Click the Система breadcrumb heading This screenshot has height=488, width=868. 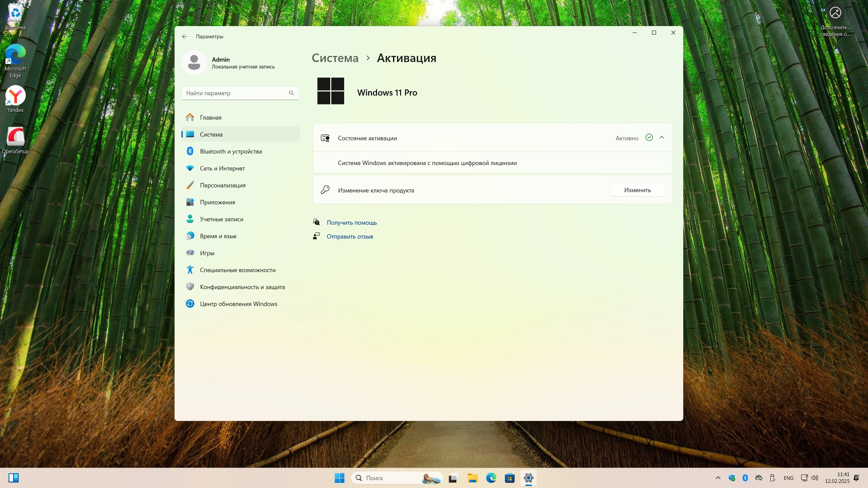335,58
